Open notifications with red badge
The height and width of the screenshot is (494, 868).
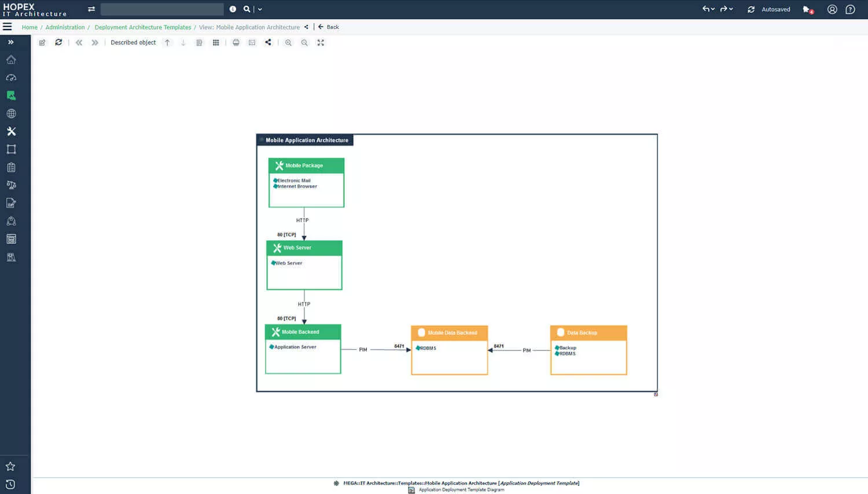pos(808,9)
